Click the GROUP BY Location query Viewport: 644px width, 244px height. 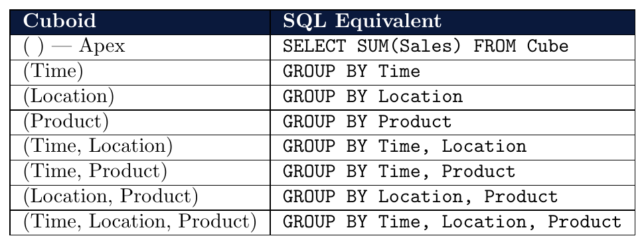373,97
